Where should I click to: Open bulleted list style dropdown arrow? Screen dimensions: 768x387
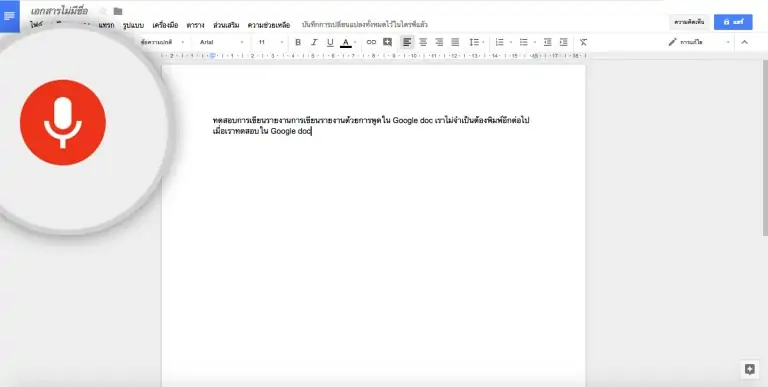[x=535, y=43]
